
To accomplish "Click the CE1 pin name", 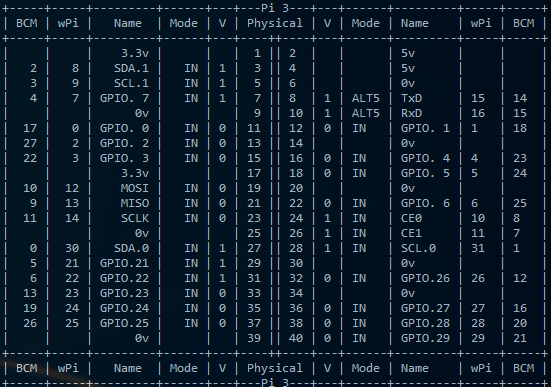I will coord(411,233).
